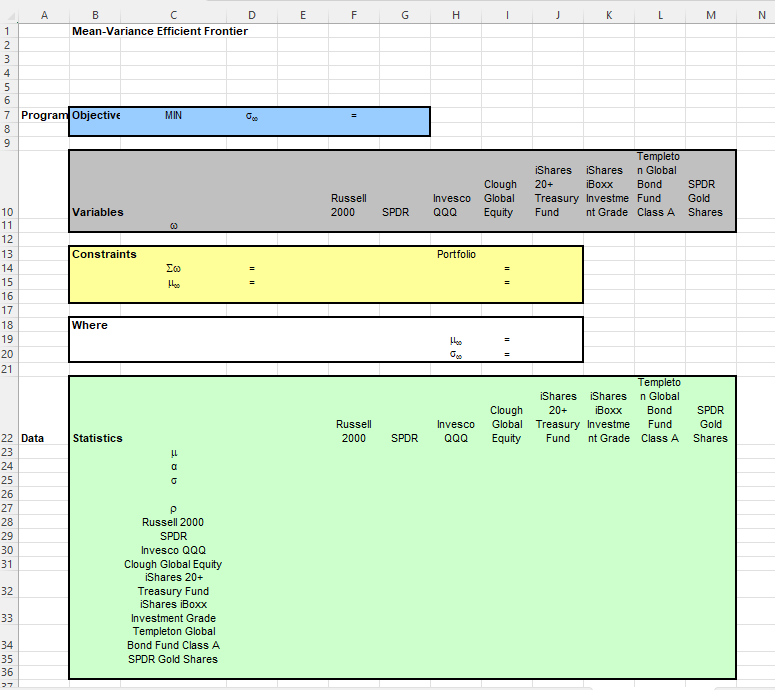Click the μ∞ cell in row 19
The width and height of the screenshot is (775, 690).
point(456,340)
